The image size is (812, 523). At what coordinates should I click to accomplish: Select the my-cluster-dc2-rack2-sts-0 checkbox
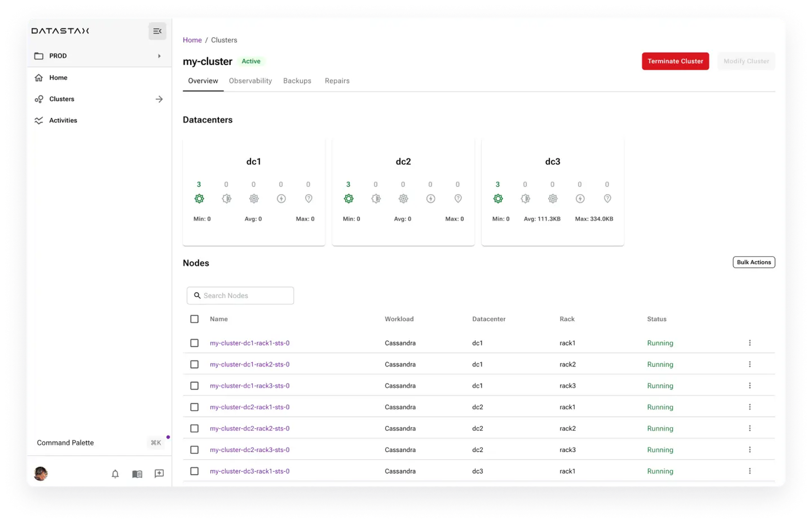(194, 428)
